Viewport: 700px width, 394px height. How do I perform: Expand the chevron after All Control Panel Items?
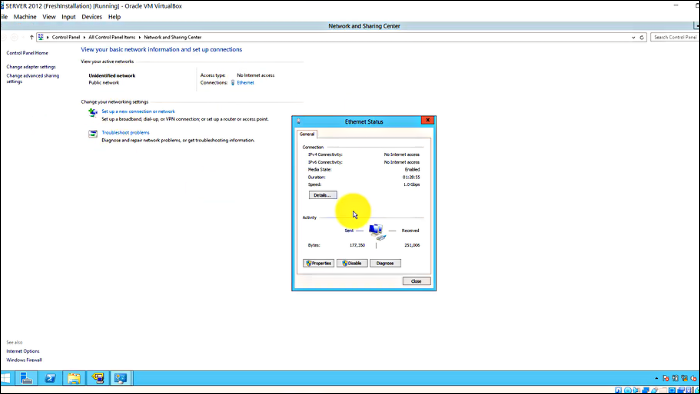coord(139,37)
